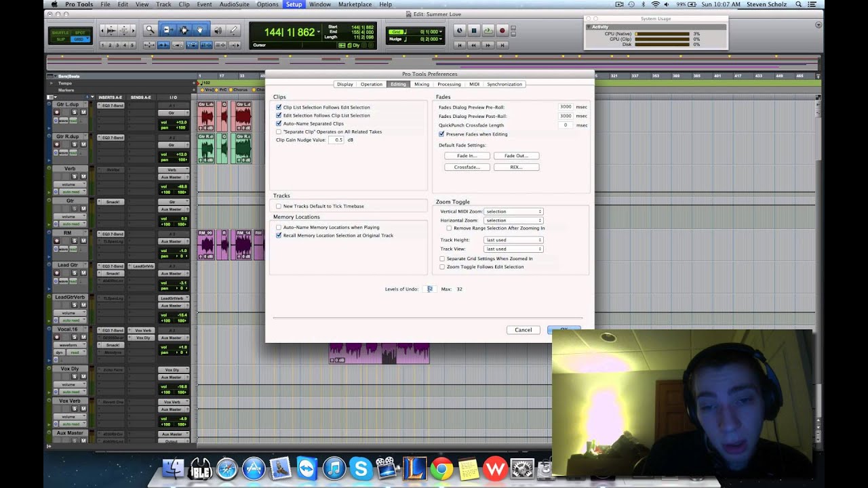Screen dimensions: 868x488
Task: Open the Track View dropdown
Action: click(x=513, y=249)
